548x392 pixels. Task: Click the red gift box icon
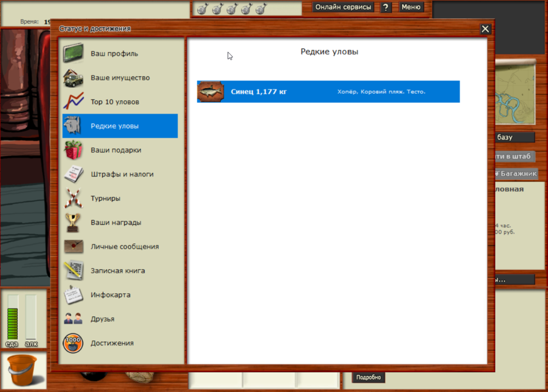tap(73, 150)
